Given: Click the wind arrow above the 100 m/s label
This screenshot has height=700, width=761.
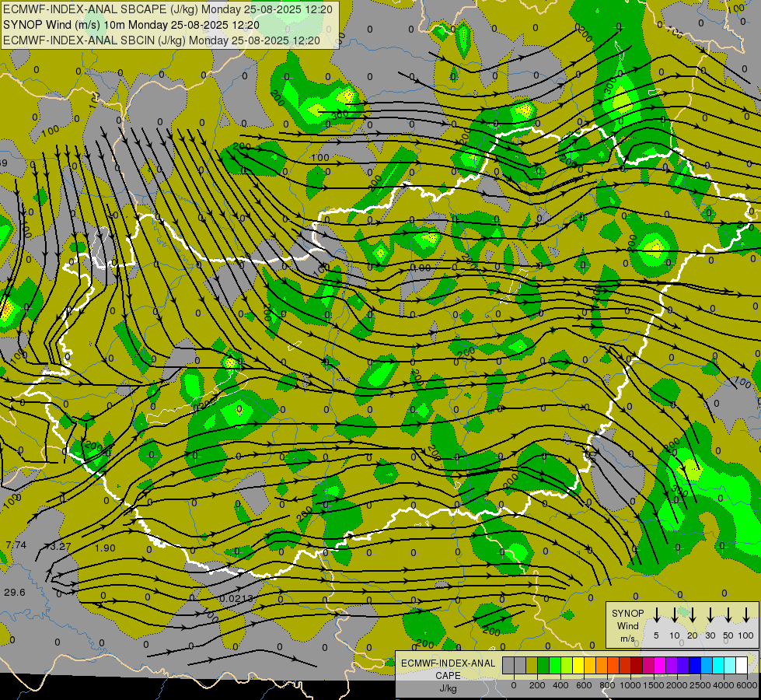Looking at the screenshot, I should [746, 614].
